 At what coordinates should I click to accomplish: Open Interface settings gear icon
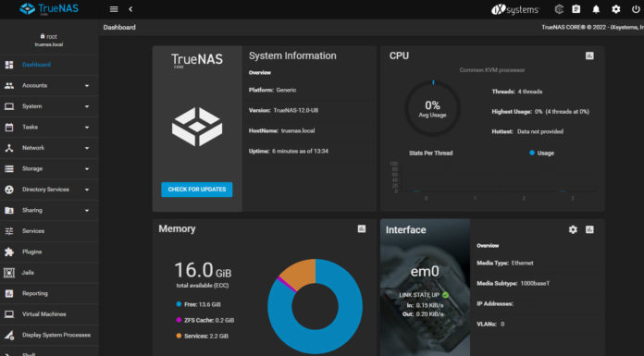point(573,229)
